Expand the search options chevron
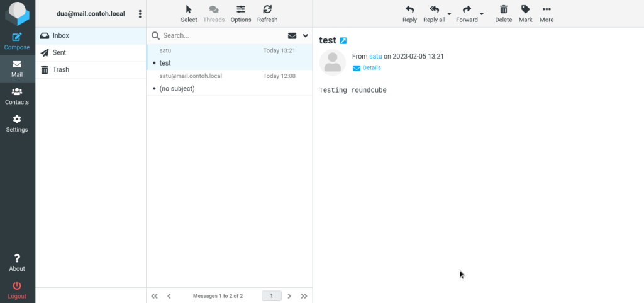Screen dimensions: 644x303 click(x=306, y=36)
